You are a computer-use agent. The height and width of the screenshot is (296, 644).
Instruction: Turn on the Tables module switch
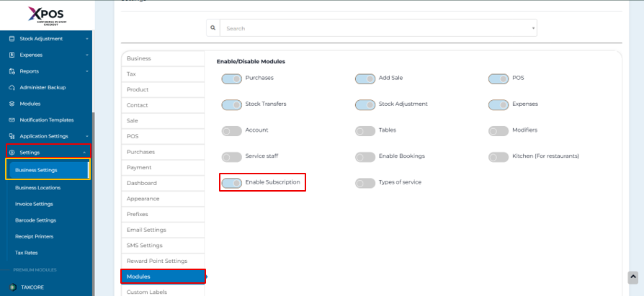coord(365,130)
